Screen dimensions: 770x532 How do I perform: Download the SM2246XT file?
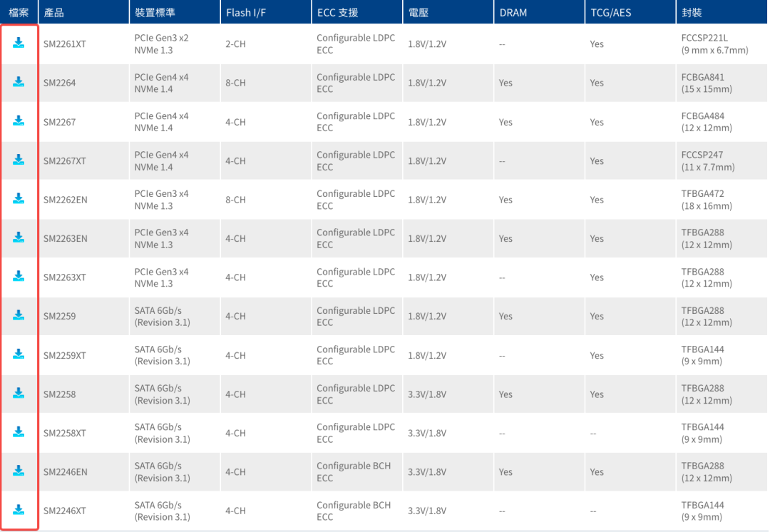click(19, 510)
